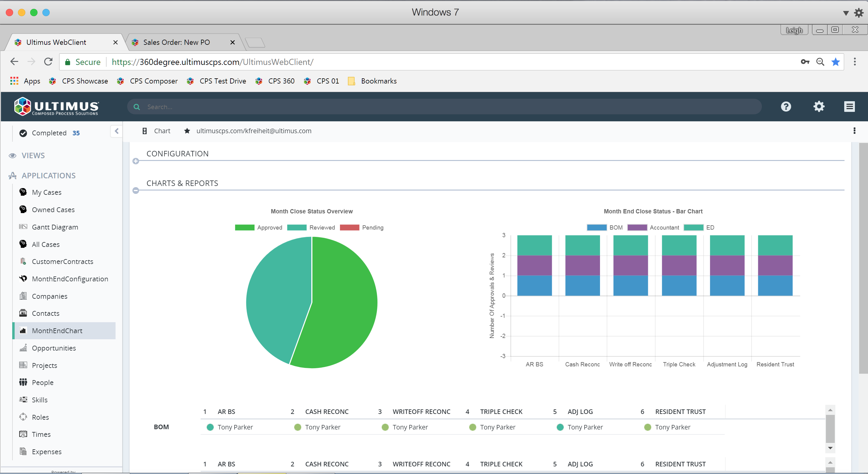Click the Completed 35 link
868x474 pixels.
(x=49, y=133)
